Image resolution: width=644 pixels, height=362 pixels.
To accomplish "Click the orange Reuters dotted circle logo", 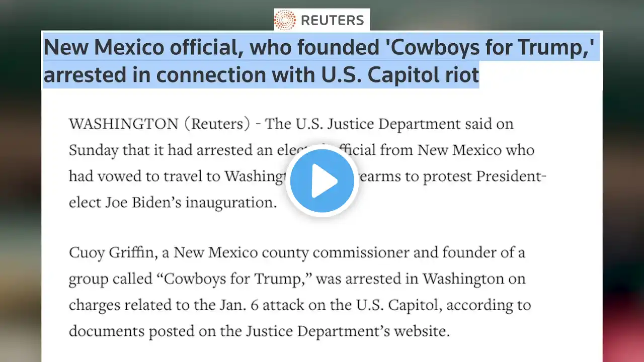I will (285, 20).
